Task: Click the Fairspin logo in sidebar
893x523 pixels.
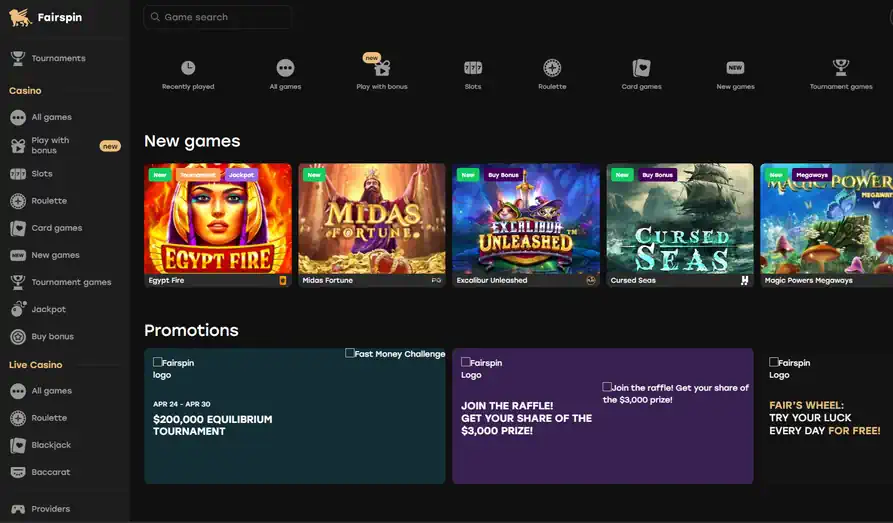Action: coord(47,18)
